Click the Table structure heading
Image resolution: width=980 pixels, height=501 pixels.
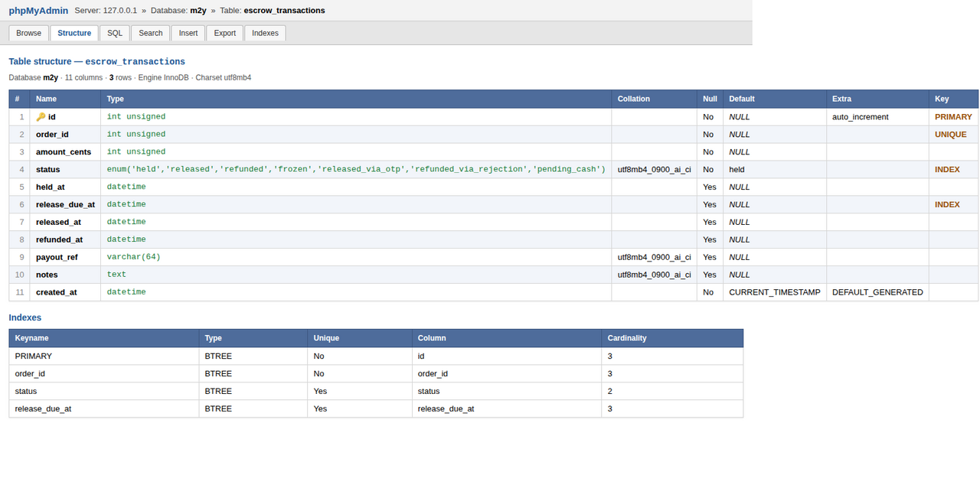(x=96, y=61)
